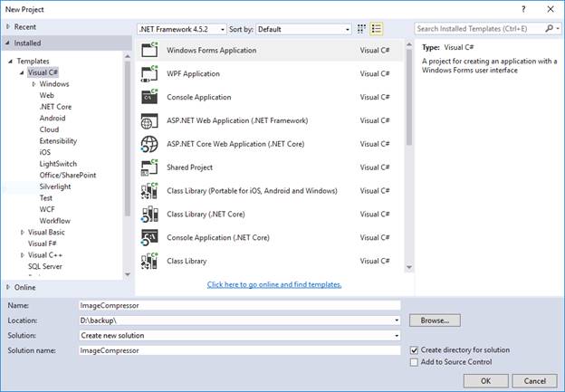Viewport: 565px width, 392px height.
Task: Click the Cancel button
Action: pyautogui.click(x=535, y=381)
